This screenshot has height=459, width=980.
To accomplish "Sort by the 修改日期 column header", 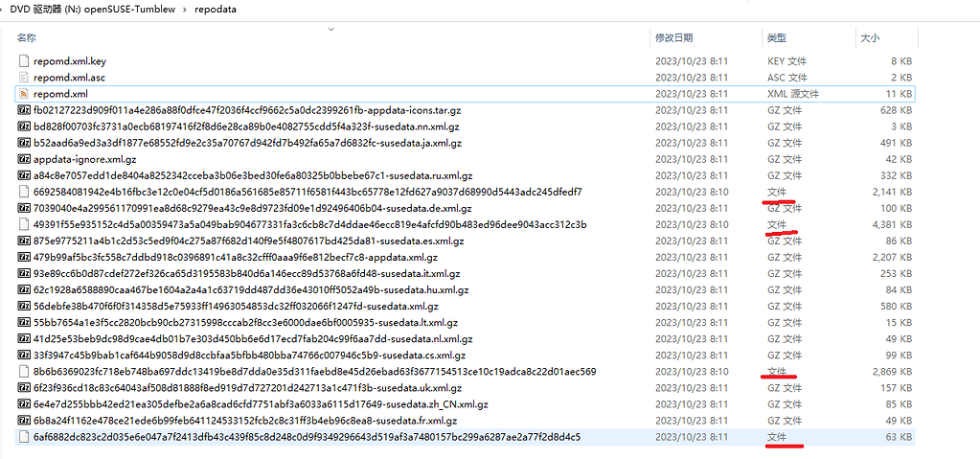I will [x=673, y=38].
